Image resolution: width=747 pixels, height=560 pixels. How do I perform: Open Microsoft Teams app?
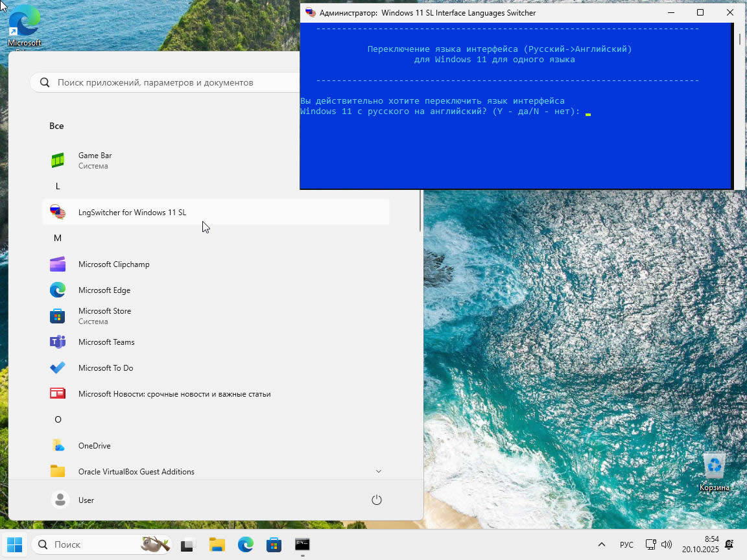tap(106, 342)
